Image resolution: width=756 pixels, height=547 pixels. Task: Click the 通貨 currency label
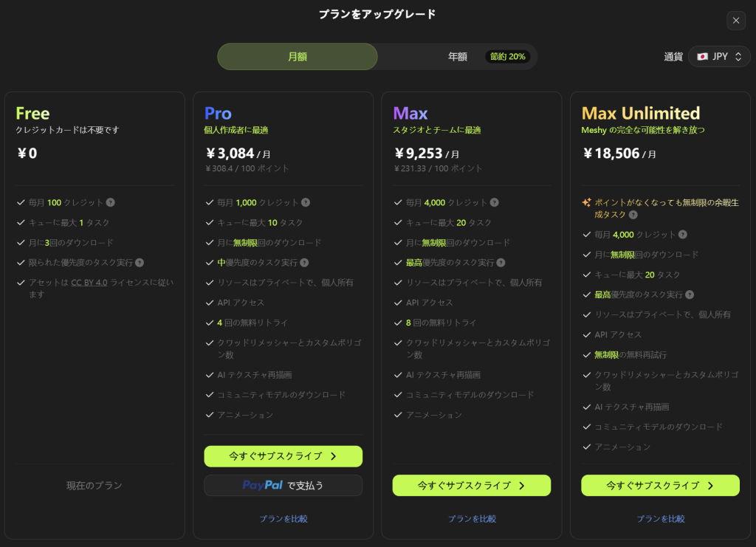673,57
